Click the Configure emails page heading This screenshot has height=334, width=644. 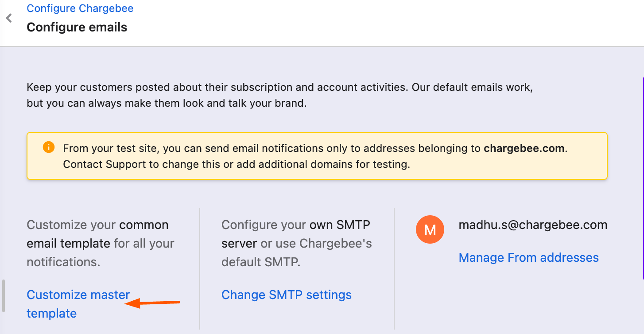coord(77,27)
